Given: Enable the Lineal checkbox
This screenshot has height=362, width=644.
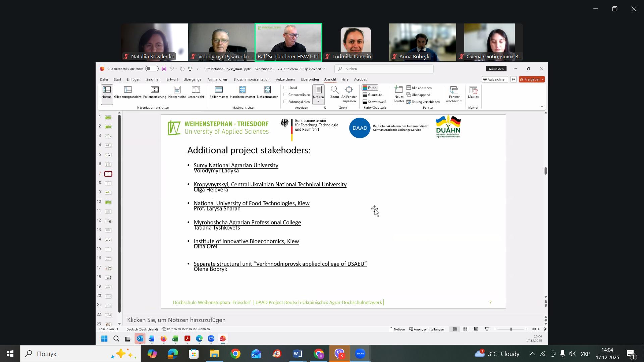Looking at the screenshot, I should pos(285,88).
